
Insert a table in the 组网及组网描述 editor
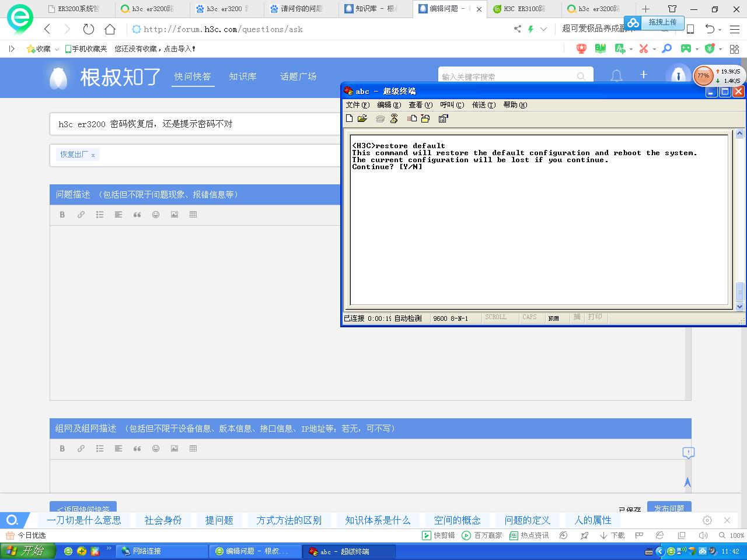[x=193, y=449]
